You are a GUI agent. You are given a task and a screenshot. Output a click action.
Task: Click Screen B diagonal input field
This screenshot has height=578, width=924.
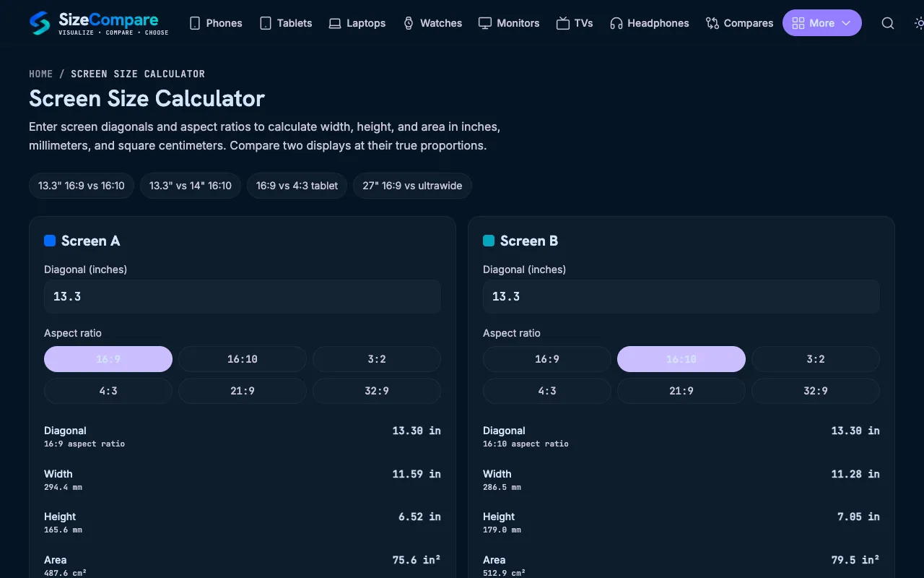(x=681, y=296)
